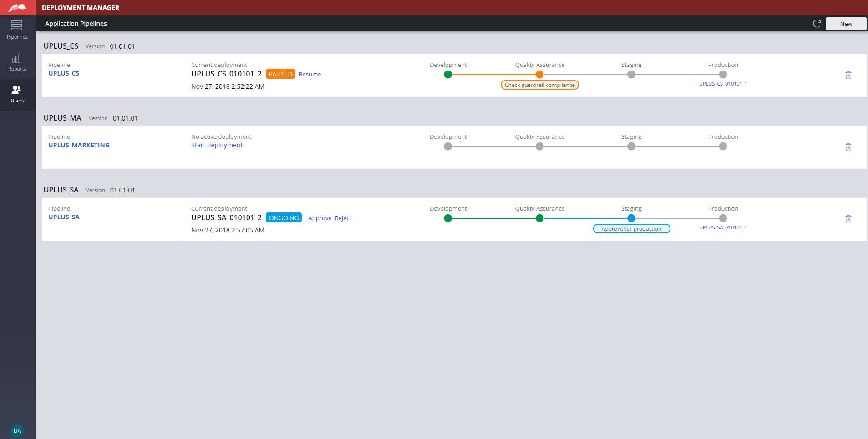Open the Check guardrail compliance task

(x=539, y=85)
